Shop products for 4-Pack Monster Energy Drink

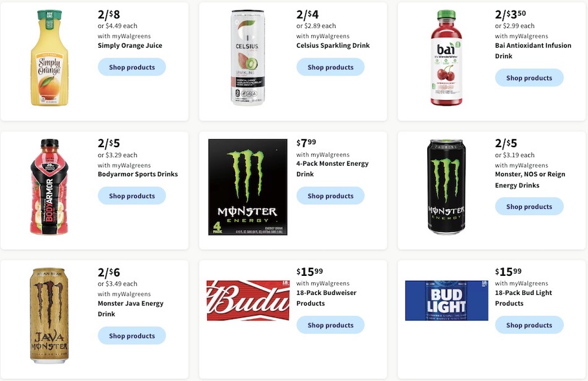[331, 195]
